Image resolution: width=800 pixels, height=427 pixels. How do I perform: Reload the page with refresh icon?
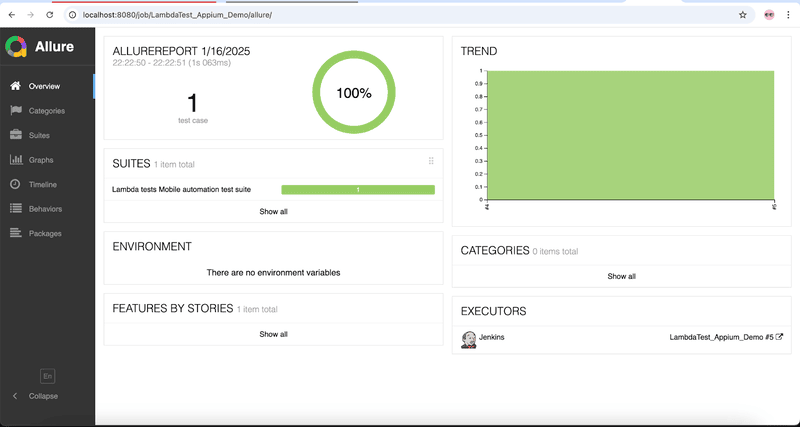tap(49, 15)
